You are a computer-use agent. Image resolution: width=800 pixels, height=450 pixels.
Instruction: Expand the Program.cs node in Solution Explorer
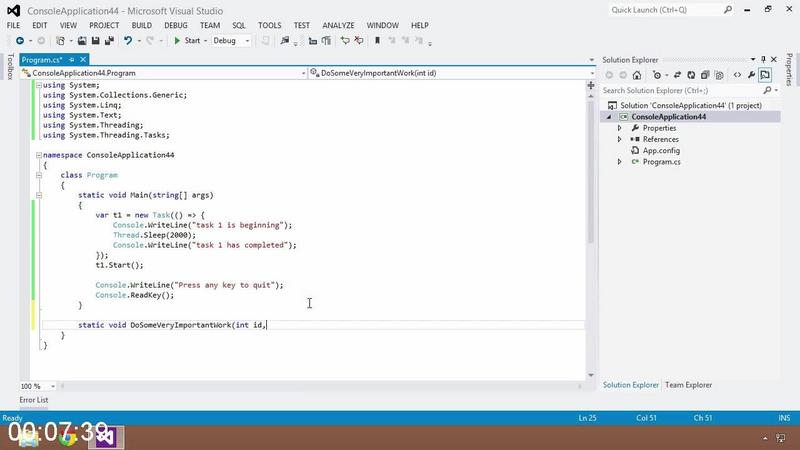pyautogui.click(x=619, y=162)
